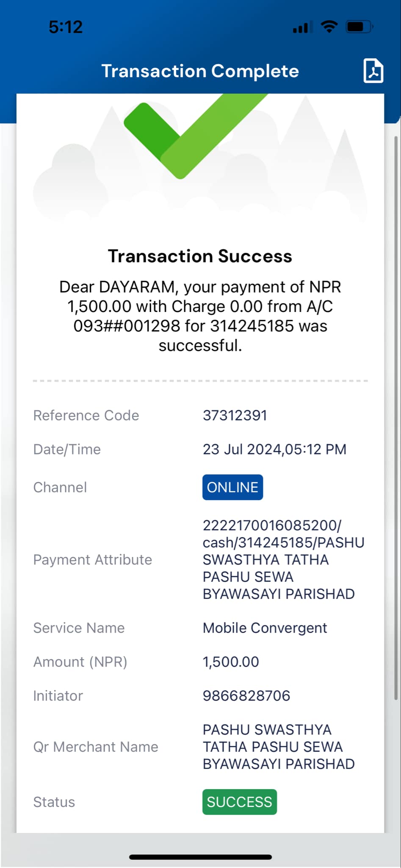Tap the cellular signal bars
The width and height of the screenshot is (401, 868).
pyautogui.click(x=302, y=27)
